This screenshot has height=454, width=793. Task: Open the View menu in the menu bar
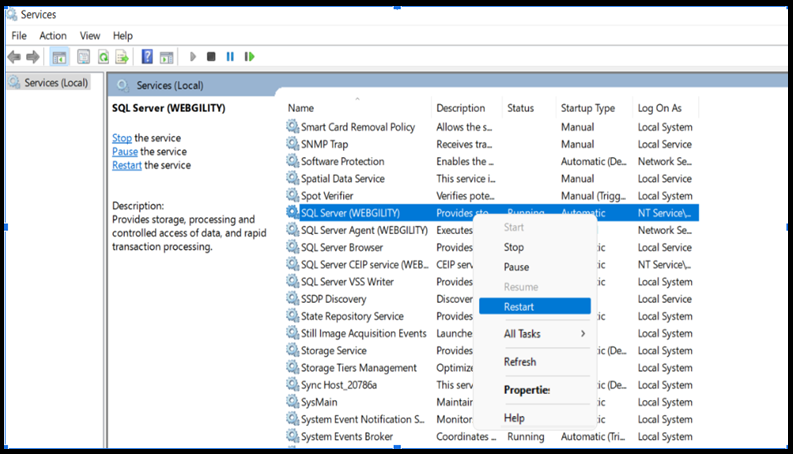click(90, 36)
